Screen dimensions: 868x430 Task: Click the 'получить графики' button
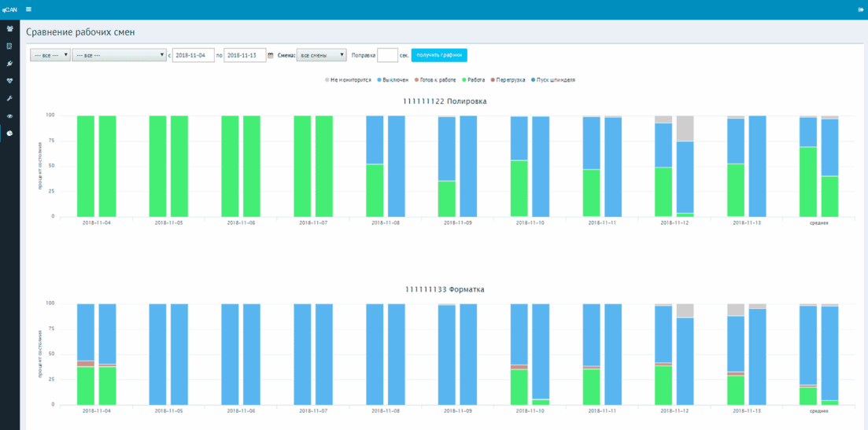pyautogui.click(x=439, y=55)
